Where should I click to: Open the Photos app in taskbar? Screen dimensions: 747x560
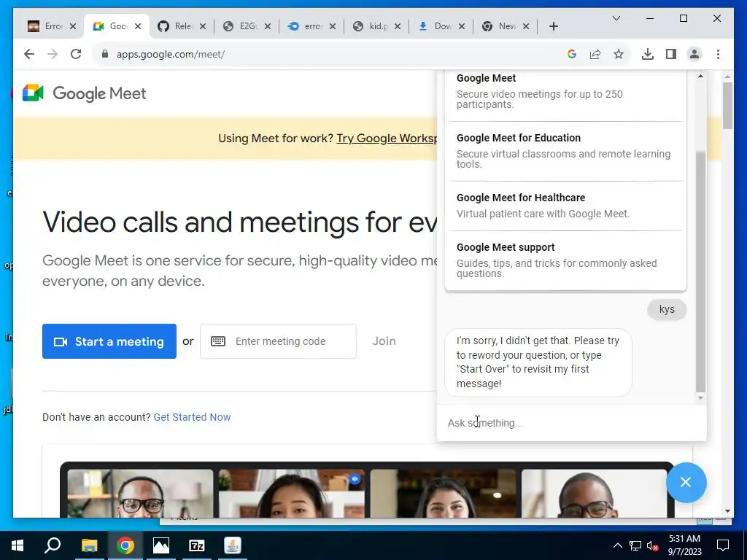(x=161, y=545)
